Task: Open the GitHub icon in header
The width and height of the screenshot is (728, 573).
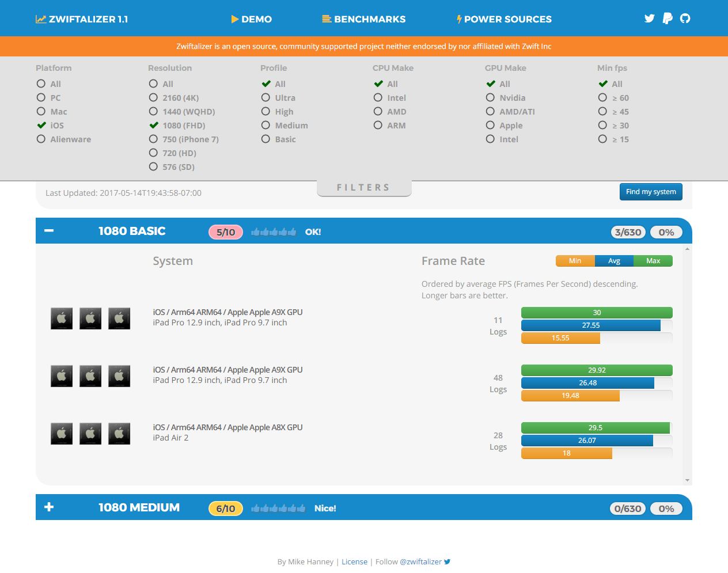Action: pos(685,18)
